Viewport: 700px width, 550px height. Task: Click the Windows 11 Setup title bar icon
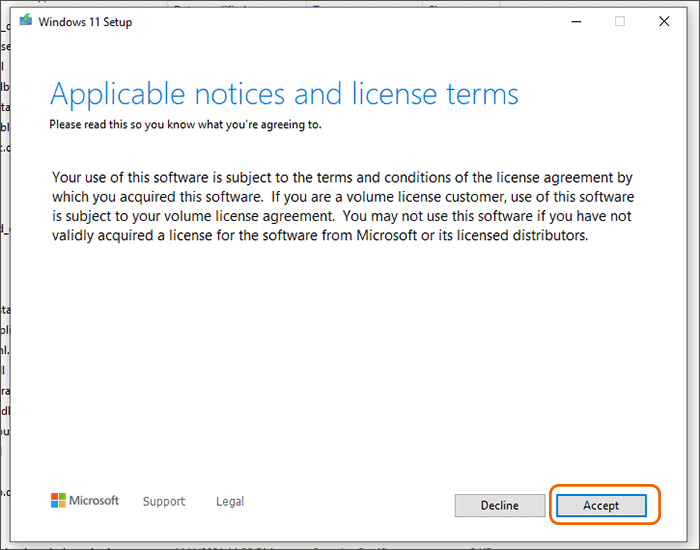26,20
